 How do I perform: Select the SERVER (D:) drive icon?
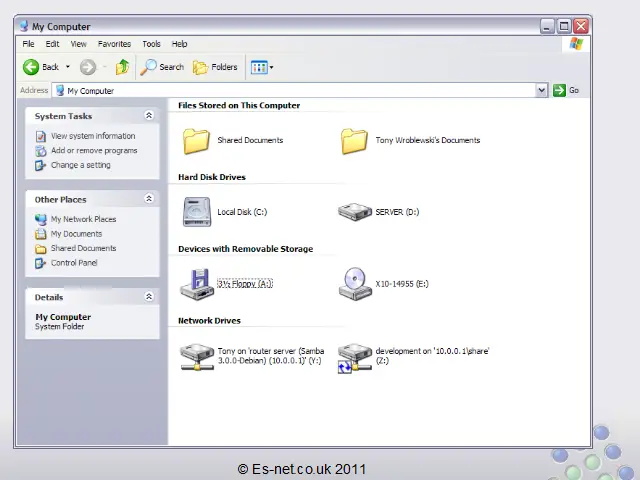[355, 212]
